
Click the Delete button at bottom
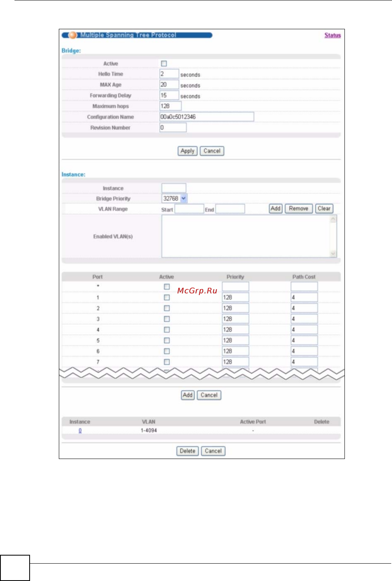(188, 451)
